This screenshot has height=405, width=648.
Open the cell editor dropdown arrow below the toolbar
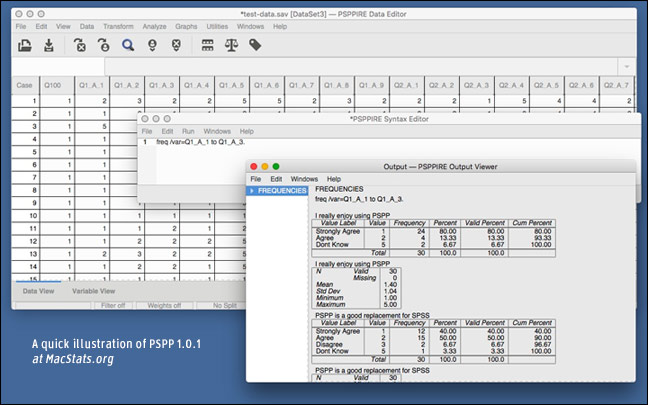(627, 67)
